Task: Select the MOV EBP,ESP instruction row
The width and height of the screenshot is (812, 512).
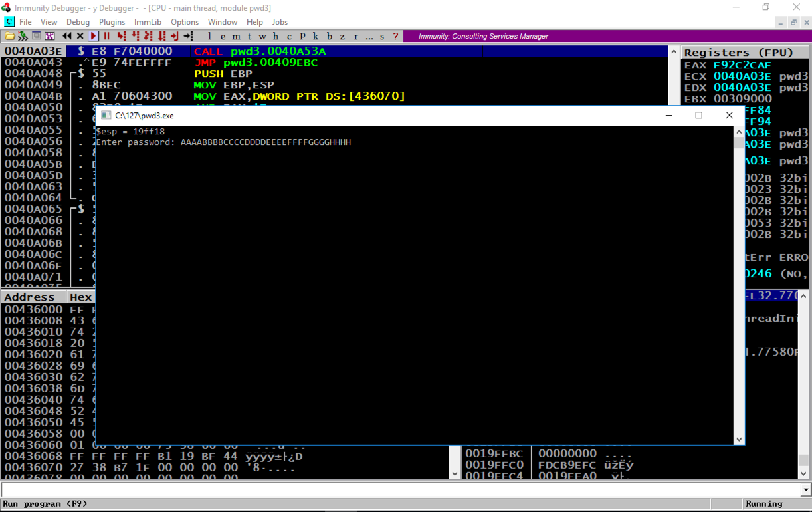Action: [334, 85]
